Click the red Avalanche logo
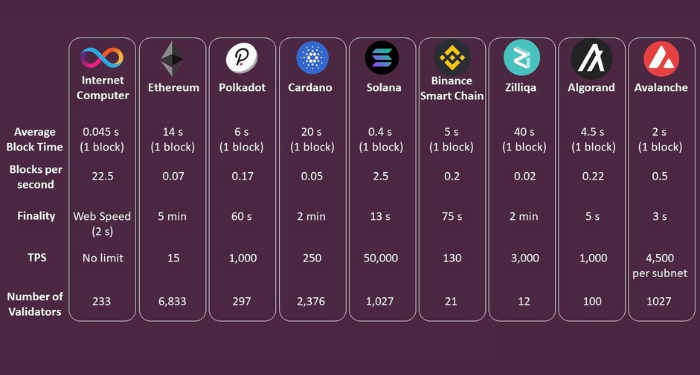700x375 pixels. 661,59
